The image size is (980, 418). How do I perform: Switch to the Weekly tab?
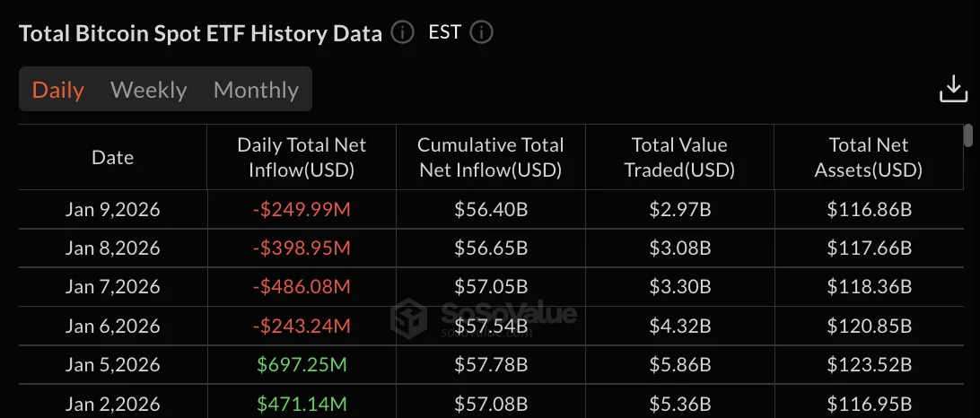[x=149, y=90]
